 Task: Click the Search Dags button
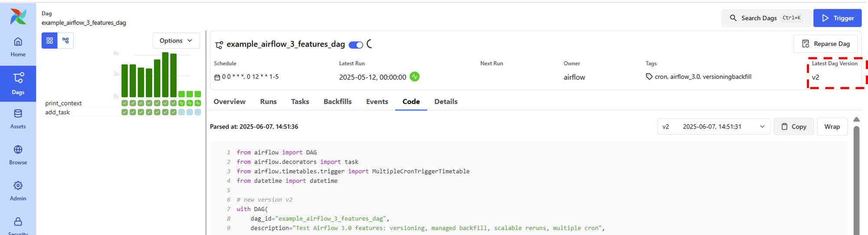pyautogui.click(x=766, y=18)
